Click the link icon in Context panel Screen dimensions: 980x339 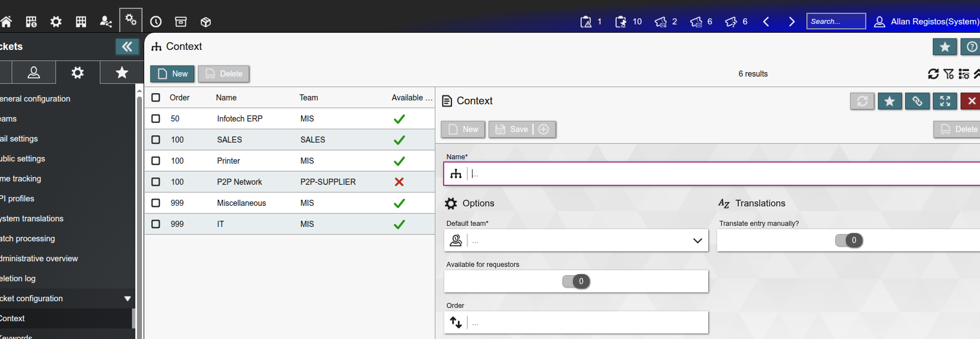(x=917, y=101)
